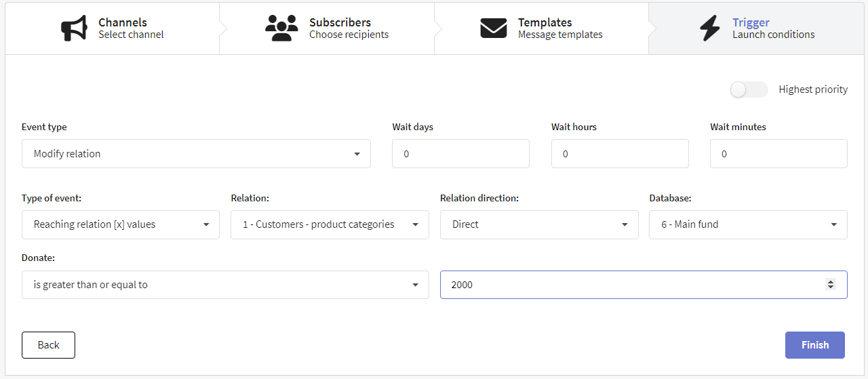Focus the Wait days input field
The height and width of the screenshot is (379, 868).
click(460, 154)
